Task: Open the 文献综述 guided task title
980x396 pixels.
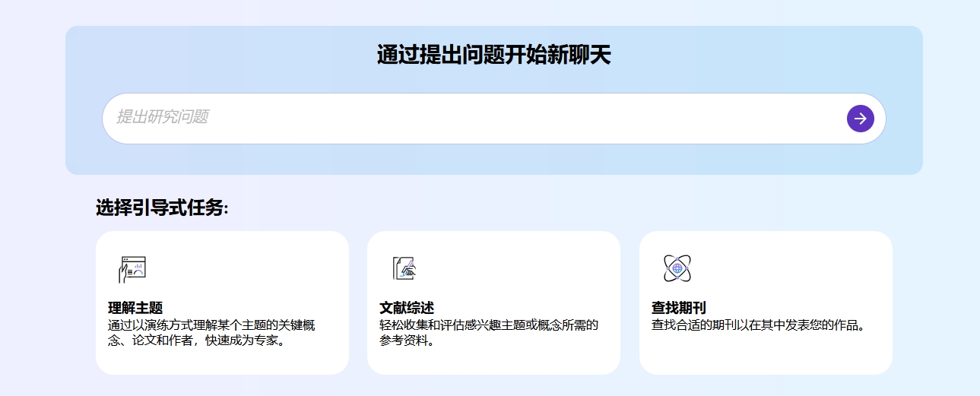Action: pos(407,308)
